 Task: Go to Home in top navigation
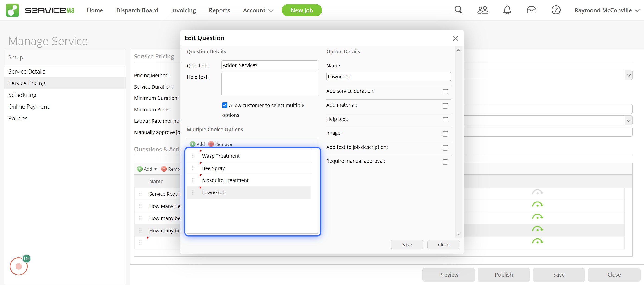(x=95, y=10)
